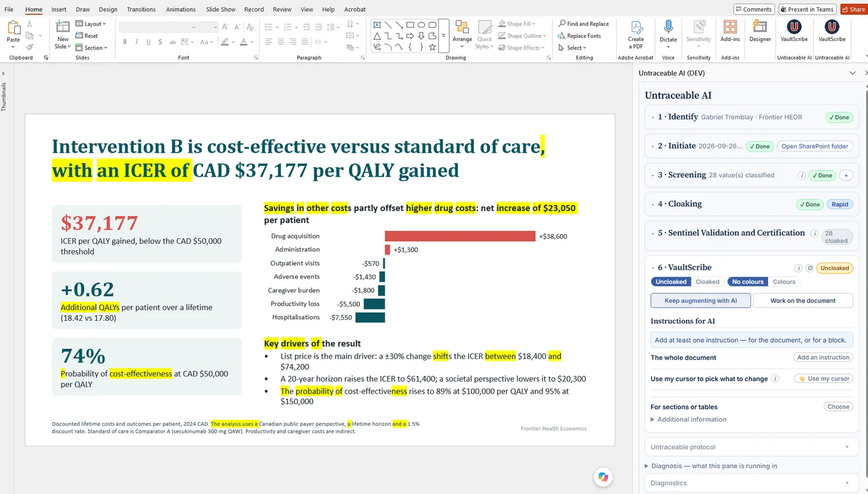Screen dimensions: 868x494
Task: Switch to Cloaked view
Action: pyautogui.click(x=708, y=282)
